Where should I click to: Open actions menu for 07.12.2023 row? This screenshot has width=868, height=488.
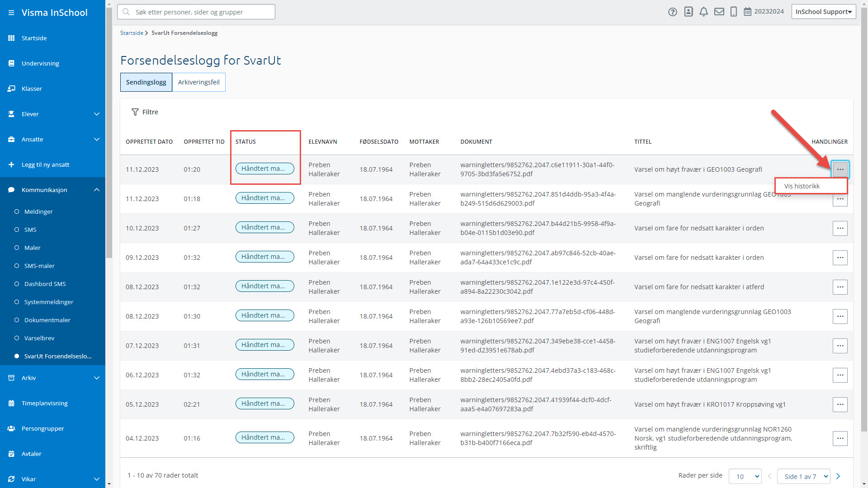tap(840, 346)
